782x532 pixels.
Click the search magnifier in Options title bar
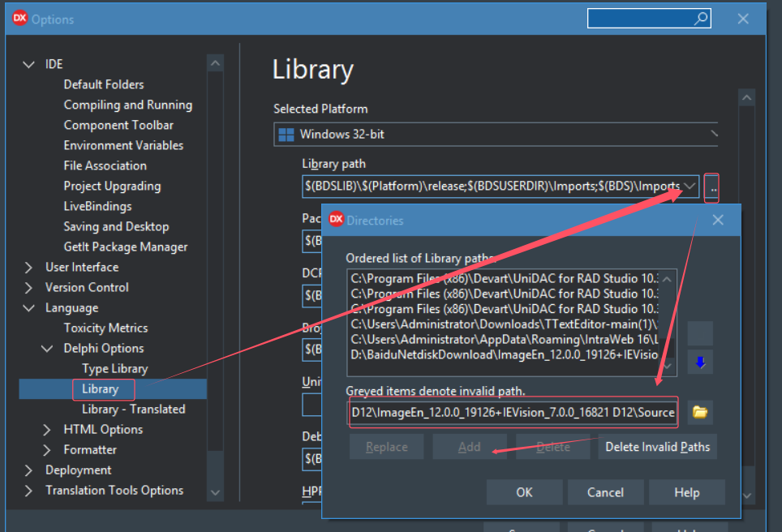pyautogui.click(x=701, y=19)
